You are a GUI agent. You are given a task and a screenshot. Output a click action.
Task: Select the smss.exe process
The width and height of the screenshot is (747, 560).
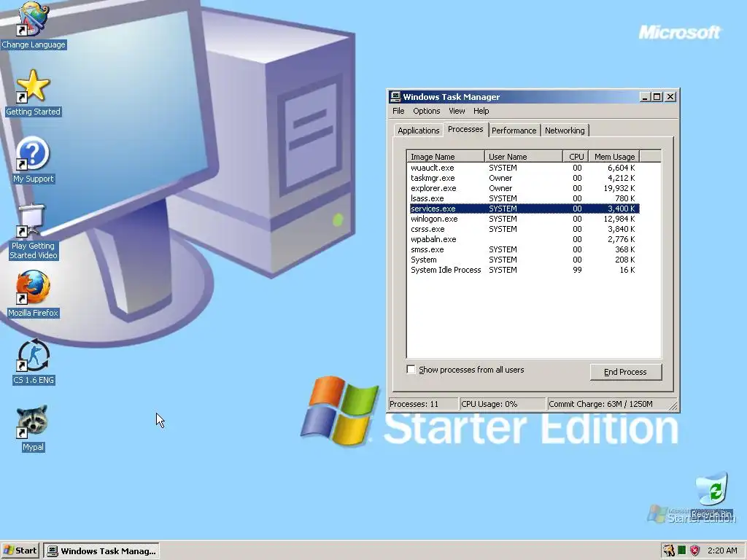click(x=524, y=249)
